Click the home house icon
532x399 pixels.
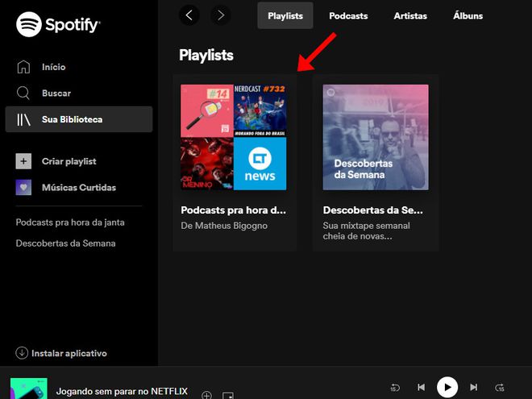[x=23, y=67]
